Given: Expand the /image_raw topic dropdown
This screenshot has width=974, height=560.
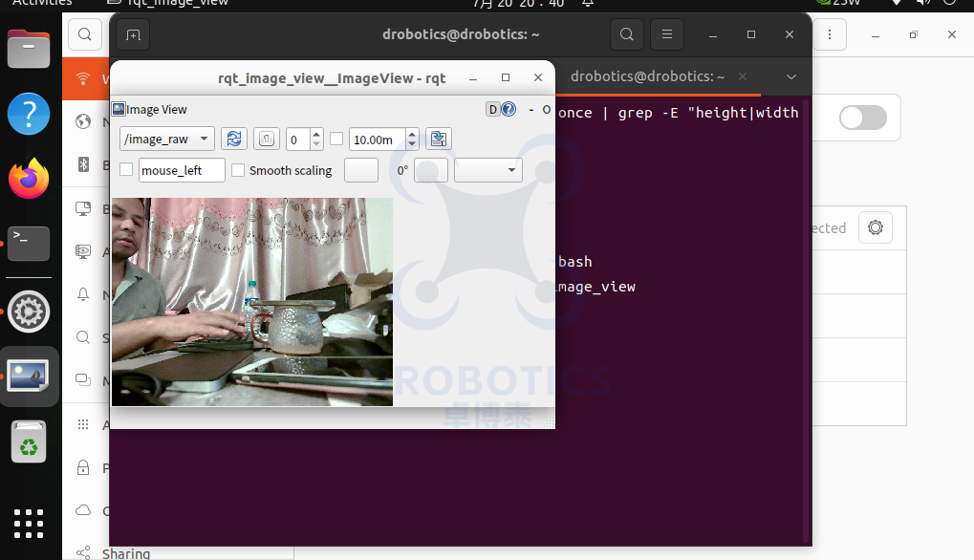Looking at the screenshot, I should [x=167, y=139].
